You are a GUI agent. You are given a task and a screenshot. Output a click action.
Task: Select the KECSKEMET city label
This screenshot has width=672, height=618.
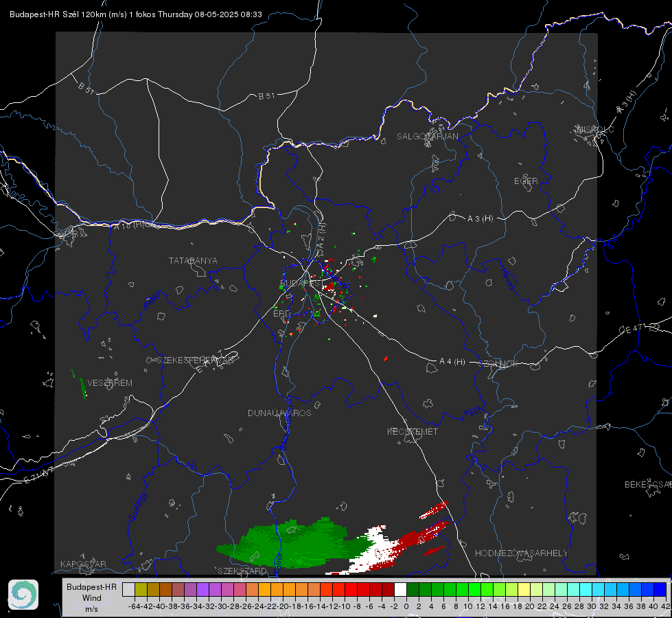413,431
